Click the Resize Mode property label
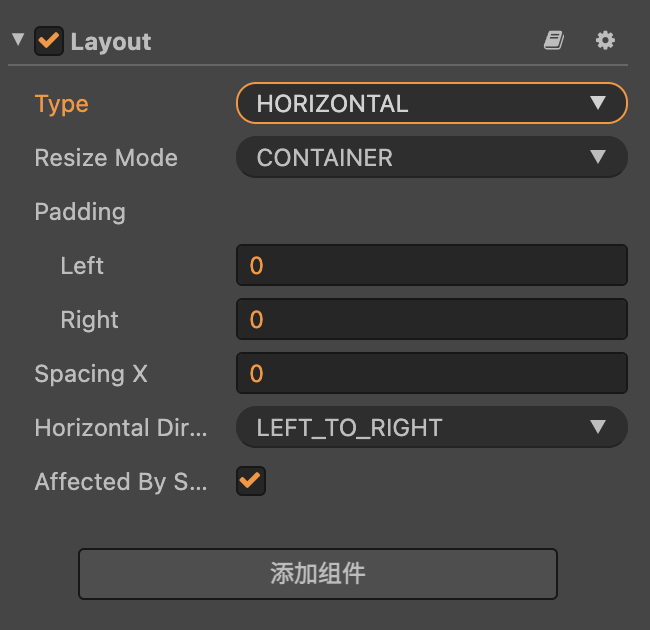The width and height of the screenshot is (650, 630). point(106,158)
